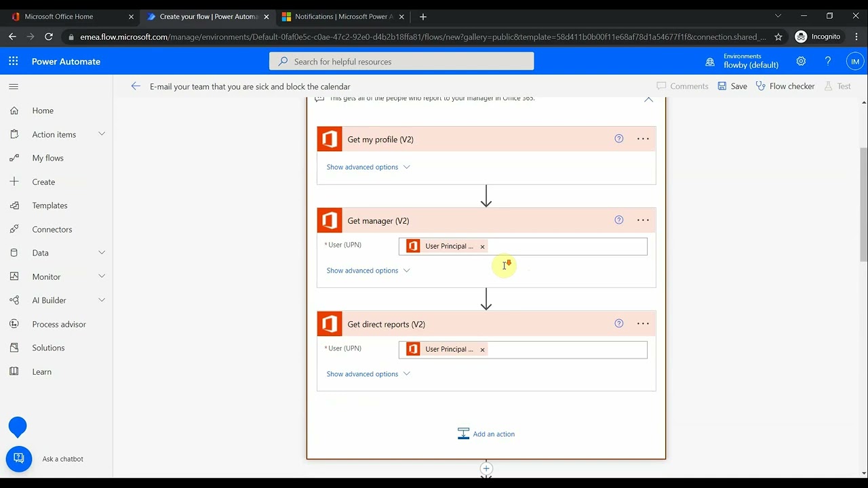868x488 pixels.
Task: Open the help question mark in header
Action: point(828,61)
